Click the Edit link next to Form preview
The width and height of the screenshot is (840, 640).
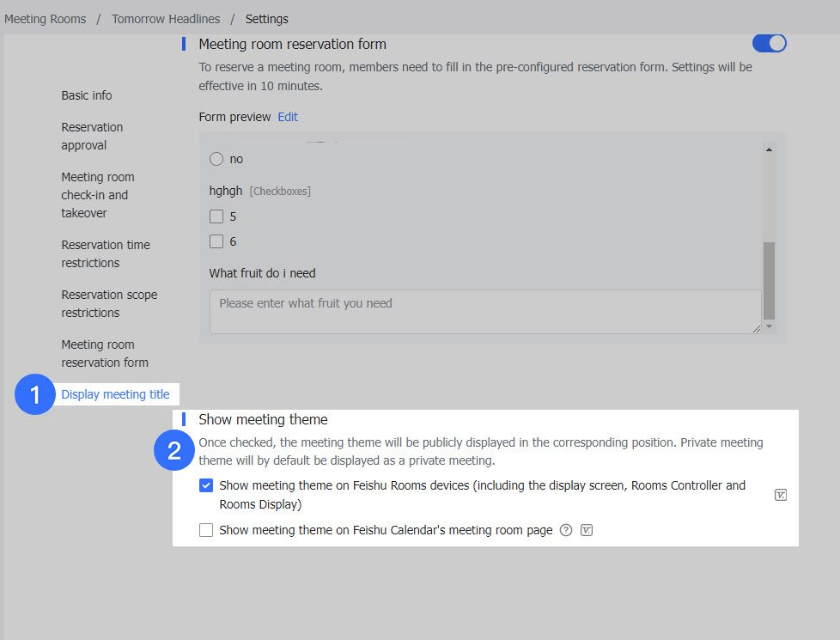pos(288,117)
